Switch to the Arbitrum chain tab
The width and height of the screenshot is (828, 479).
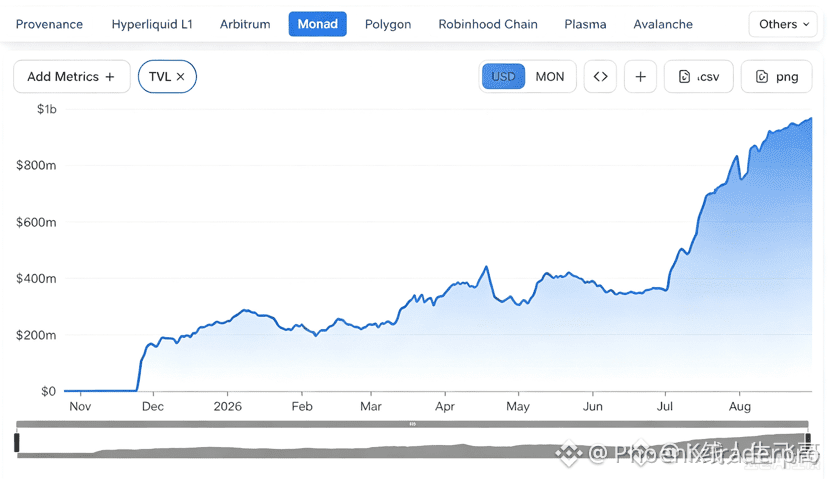tap(245, 24)
